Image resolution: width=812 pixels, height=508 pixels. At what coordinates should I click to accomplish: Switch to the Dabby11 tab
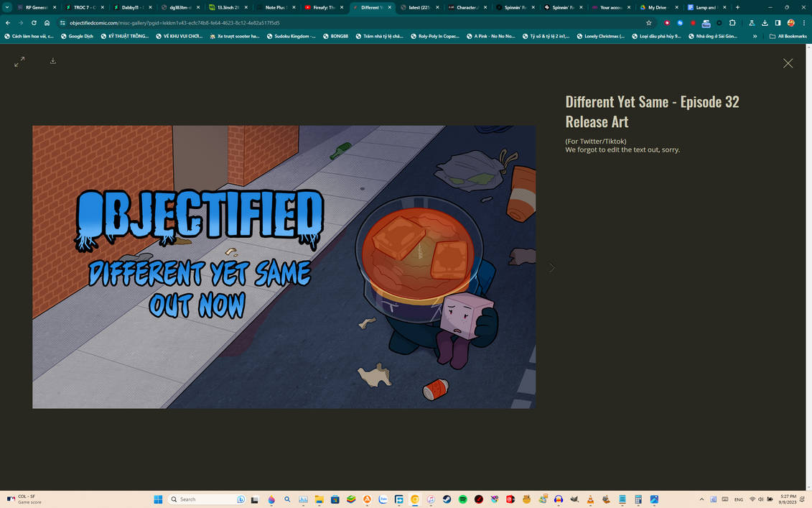(x=132, y=7)
